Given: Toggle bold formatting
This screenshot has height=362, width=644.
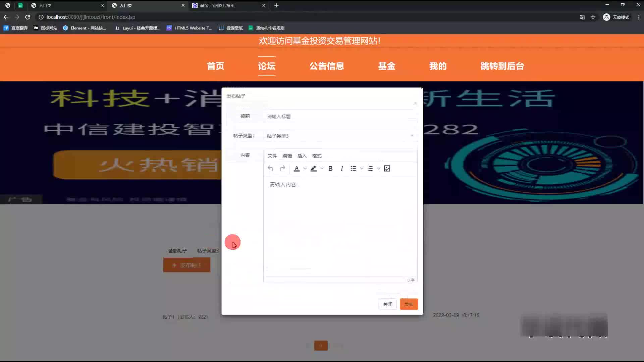Looking at the screenshot, I should pyautogui.click(x=330, y=168).
